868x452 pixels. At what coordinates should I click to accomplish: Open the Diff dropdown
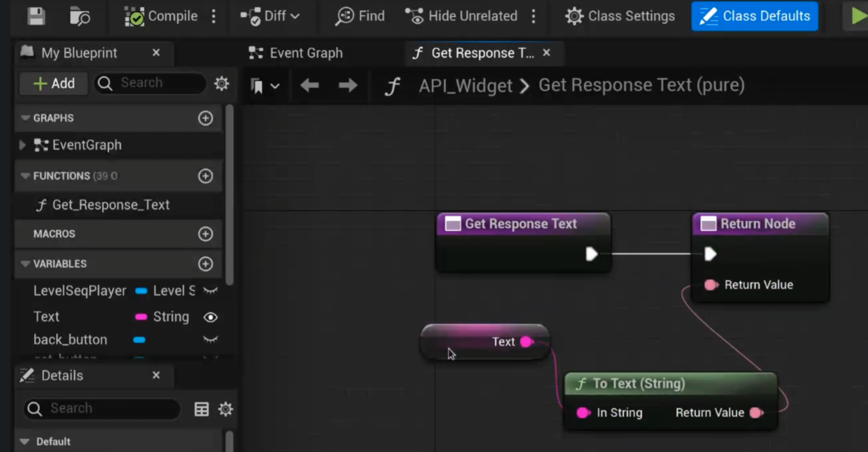coord(270,16)
